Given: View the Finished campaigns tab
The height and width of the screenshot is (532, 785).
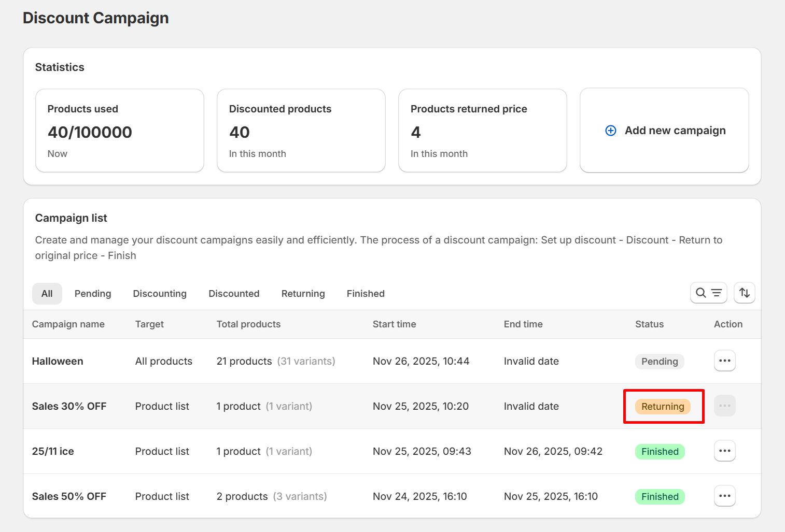Looking at the screenshot, I should point(366,294).
